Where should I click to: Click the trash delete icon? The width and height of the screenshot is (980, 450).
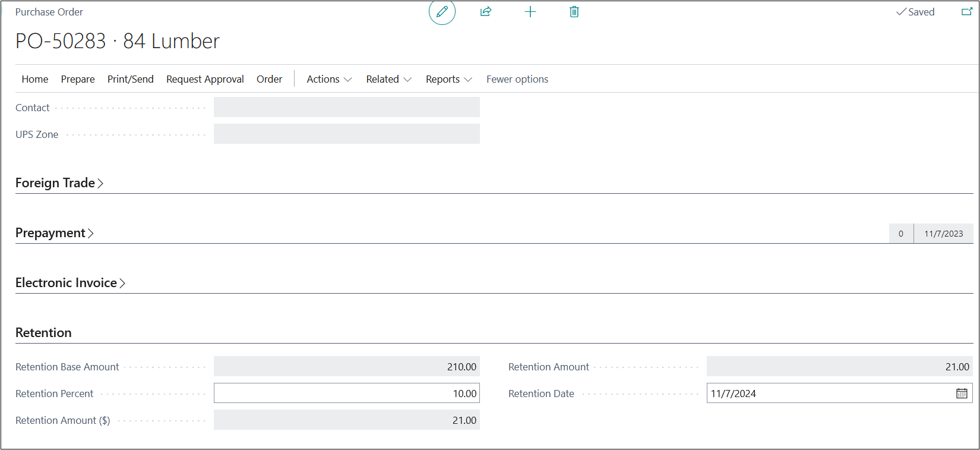coord(574,12)
